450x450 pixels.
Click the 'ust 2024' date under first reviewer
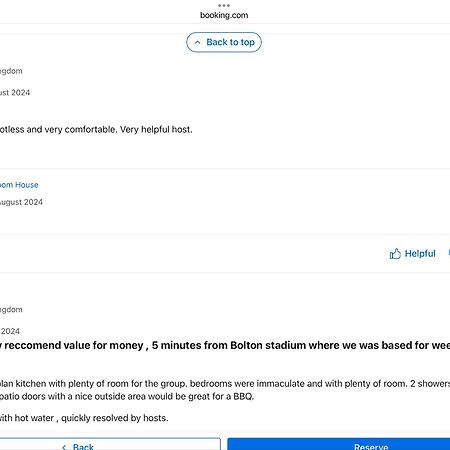coord(15,93)
